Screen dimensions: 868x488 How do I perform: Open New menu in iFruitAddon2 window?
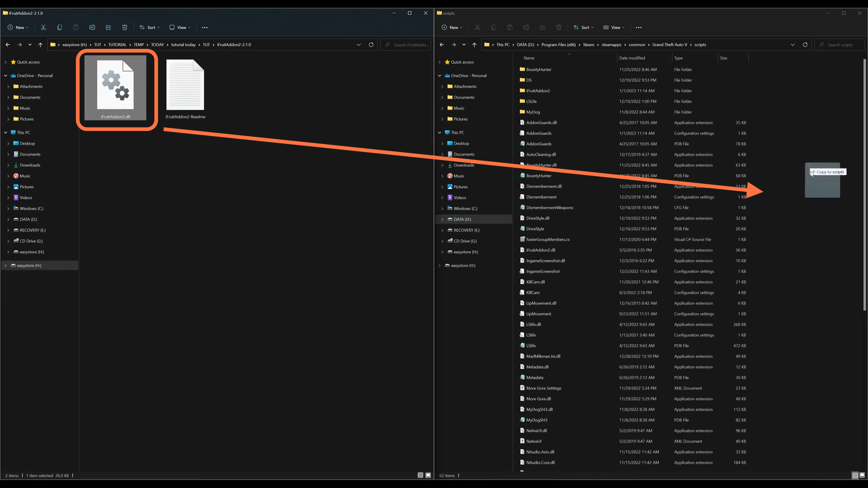tap(18, 28)
